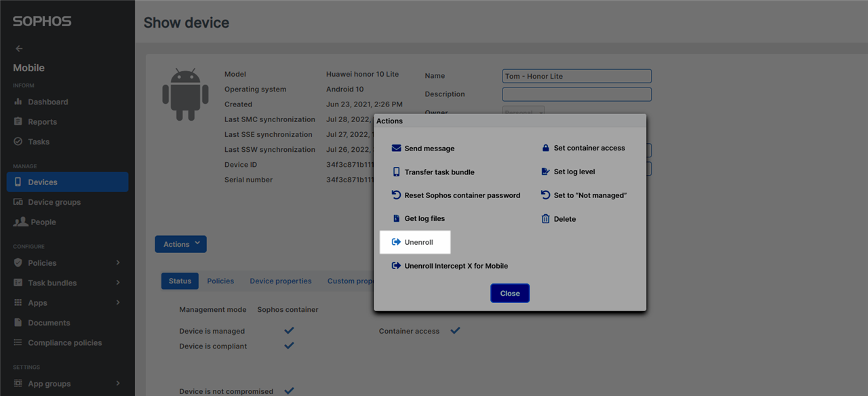The height and width of the screenshot is (396, 868).
Task: Click the Container access checkmark
Action: coord(456,331)
